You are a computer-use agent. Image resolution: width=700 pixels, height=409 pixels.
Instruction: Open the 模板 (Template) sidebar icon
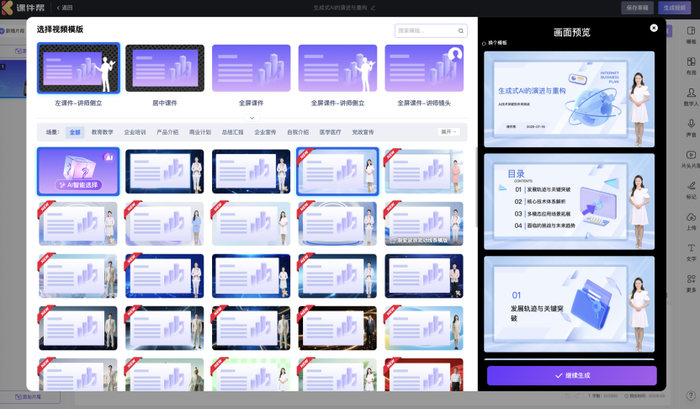(x=690, y=34)
